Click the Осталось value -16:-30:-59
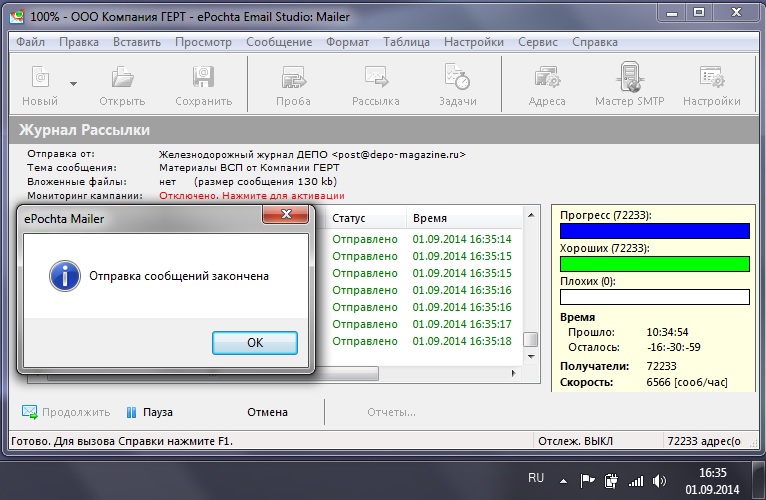The width and height of the screenshot is (766, 500). 674,348
